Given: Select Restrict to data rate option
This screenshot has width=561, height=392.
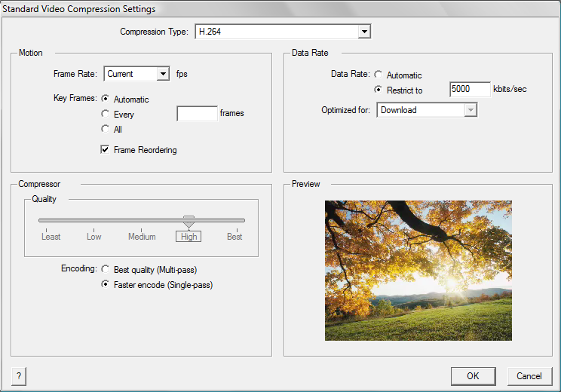Looking at the screenshot, I should click(x=379, y=90).
